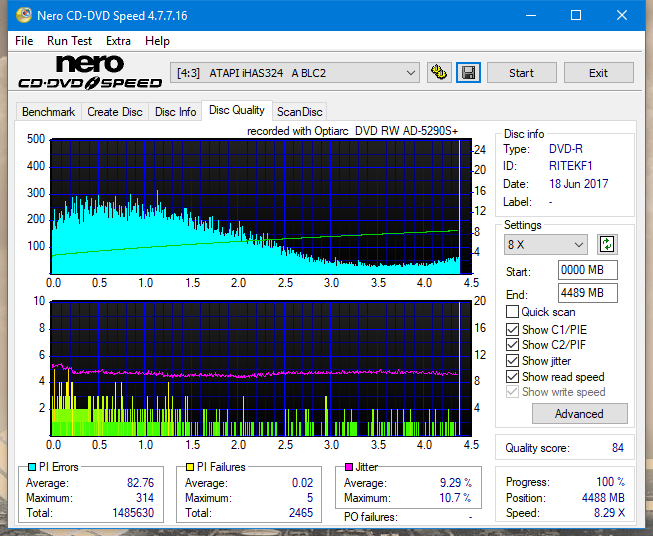Toggle Show C2/PIF checkbox
Image resolution: width=653 pixels, height=536 pixels.
[512, 345]
